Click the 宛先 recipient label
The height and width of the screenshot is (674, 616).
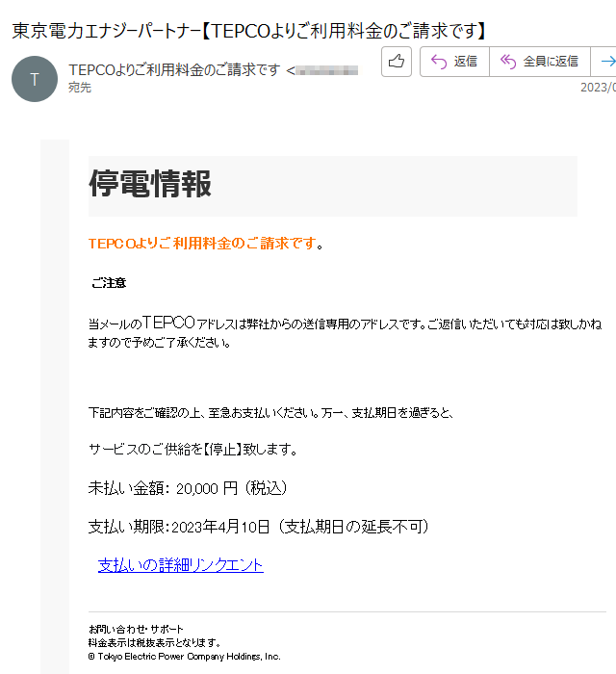[x=80, y=88]
